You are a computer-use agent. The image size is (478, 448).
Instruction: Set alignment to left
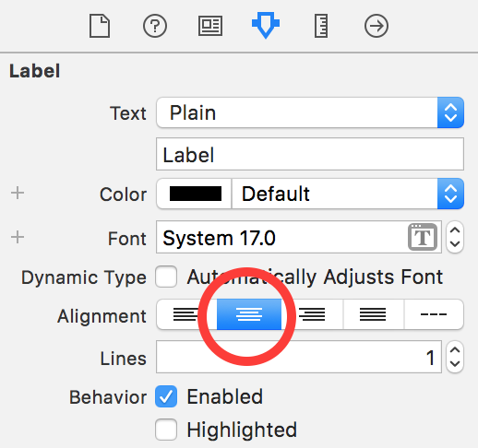[x=186, y=314]
